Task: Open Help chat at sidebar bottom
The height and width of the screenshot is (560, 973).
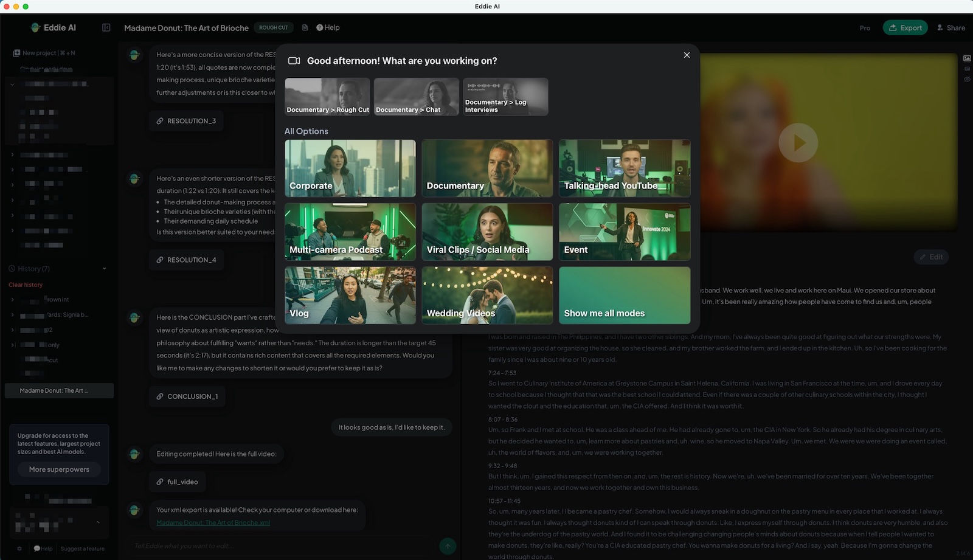Action: [x=43, y=548]
